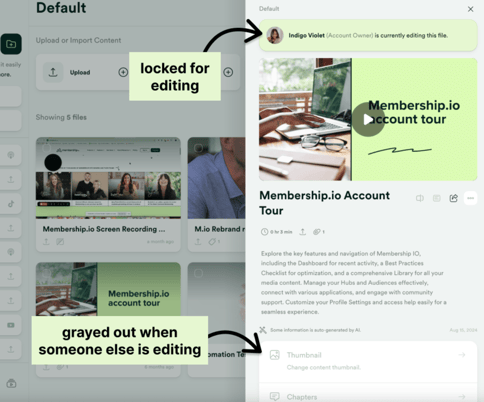Select the Screen Recording file checkbox
484x402 pixels.
[46, 148]
